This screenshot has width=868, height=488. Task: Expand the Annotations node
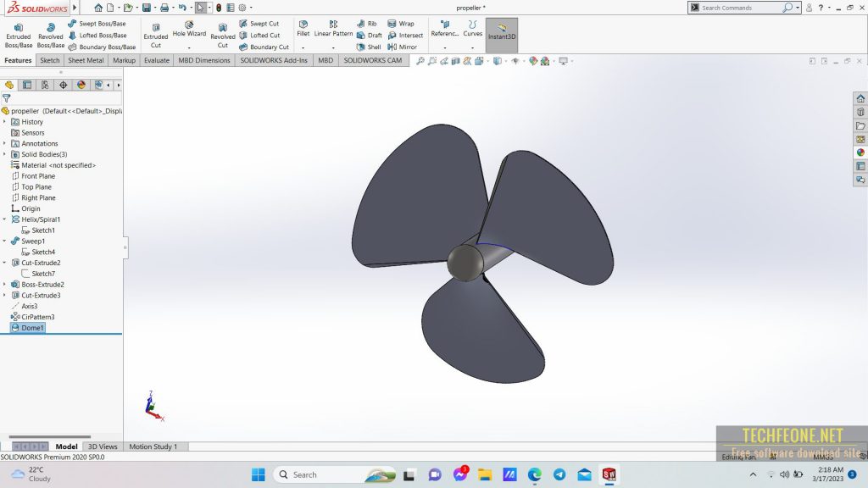tap(4, 143)
